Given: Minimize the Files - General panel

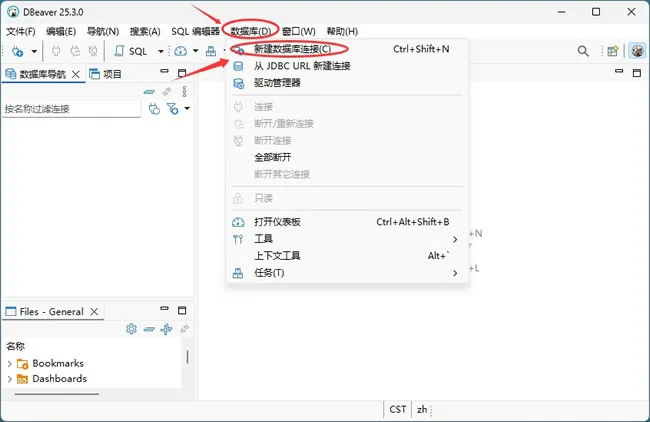Looking at the screenshot, I should pos(165,308).
